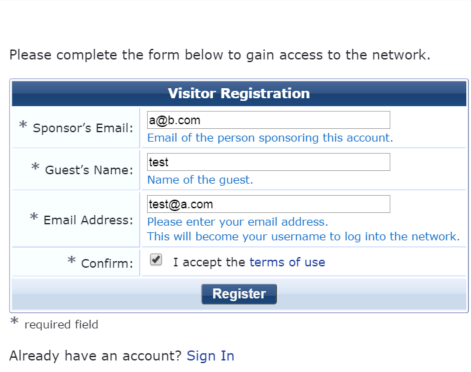Click the 'Name of the guest' hint
The width and height of the screenshot is (471, 372).
[200, 180]
